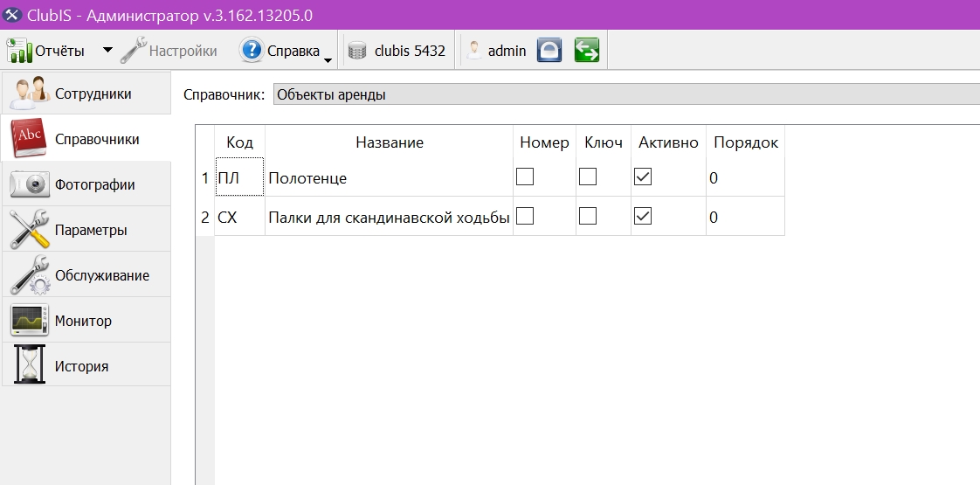The image size is (980, 485).
Task: Open the Справочник combo box Объекты аренды
Action: [x=626, y=94]
